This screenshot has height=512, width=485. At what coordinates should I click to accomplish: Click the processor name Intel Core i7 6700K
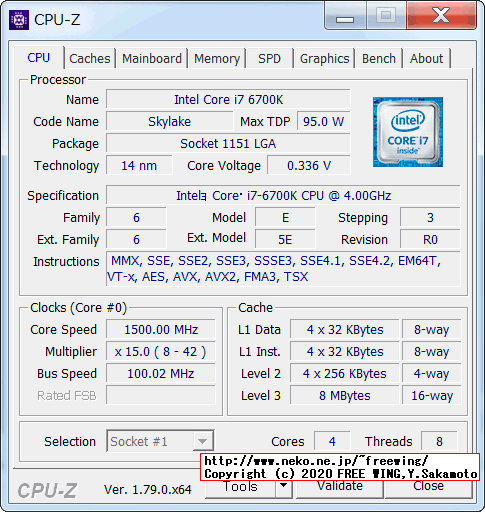click(228, 99)
